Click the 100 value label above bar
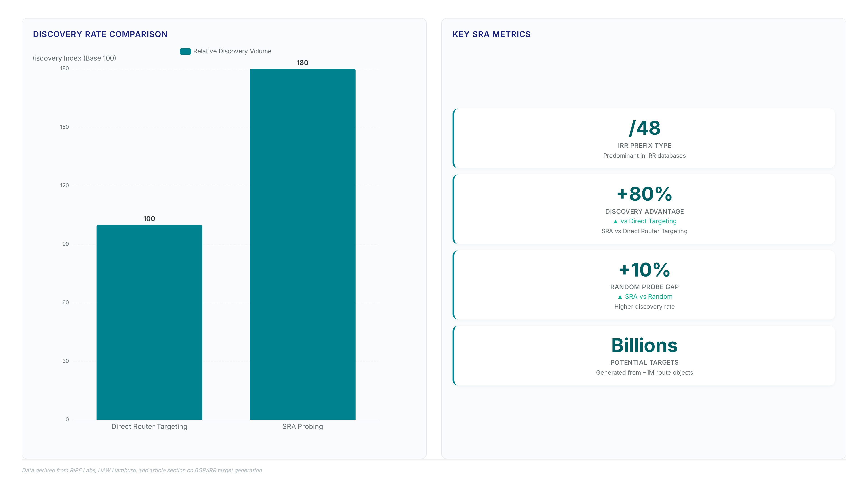The width and height of the screenshot is (868, 488). (149, 219)
